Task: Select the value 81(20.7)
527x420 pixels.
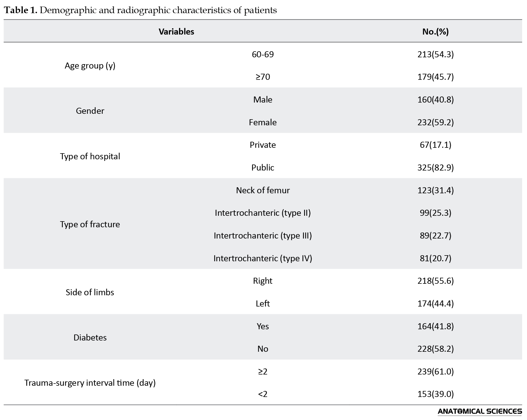Action: 435,258
